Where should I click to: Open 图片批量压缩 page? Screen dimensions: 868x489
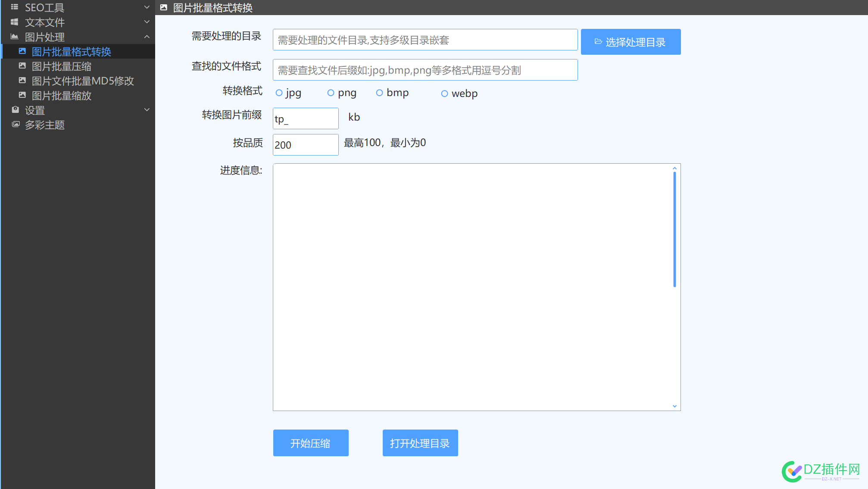click(78, 66)
